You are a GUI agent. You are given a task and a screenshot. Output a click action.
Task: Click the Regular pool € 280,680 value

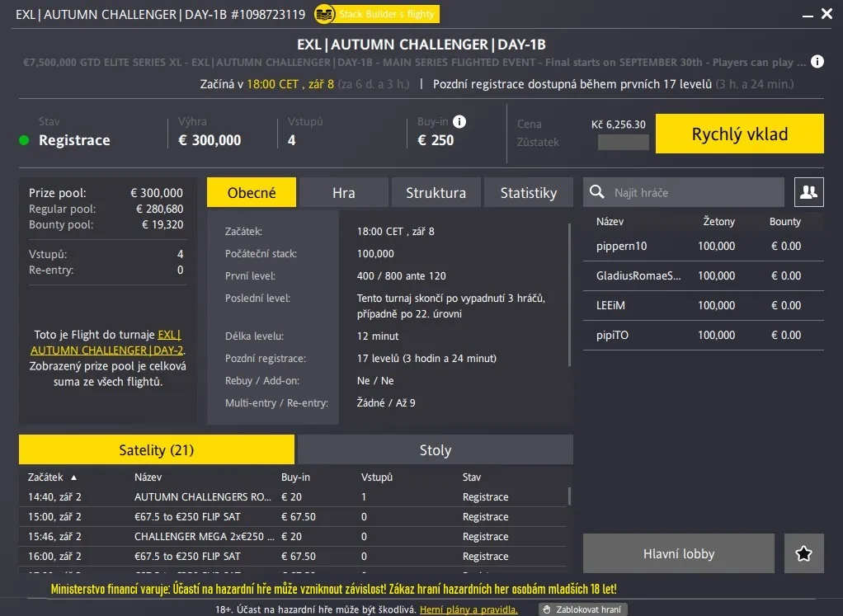pos(160,209)
